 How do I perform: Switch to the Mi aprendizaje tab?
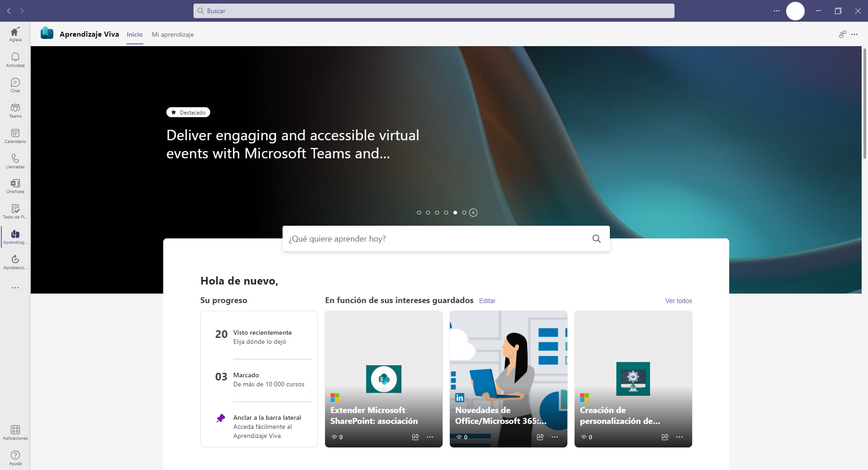(x=173, y=34)
